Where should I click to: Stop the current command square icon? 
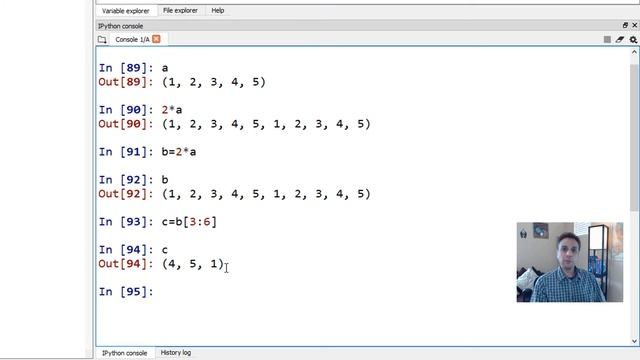[607, 39]
